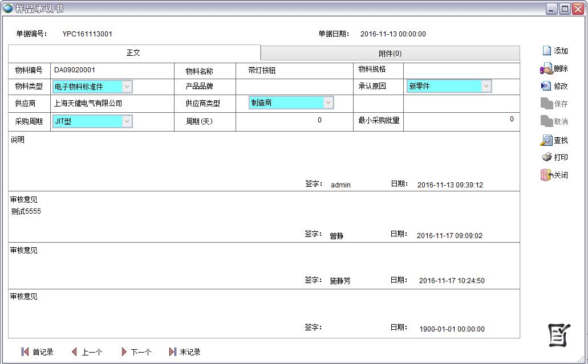Open the 物料类型 dropdown
The image size is (588, 364).
coord(127,86)
